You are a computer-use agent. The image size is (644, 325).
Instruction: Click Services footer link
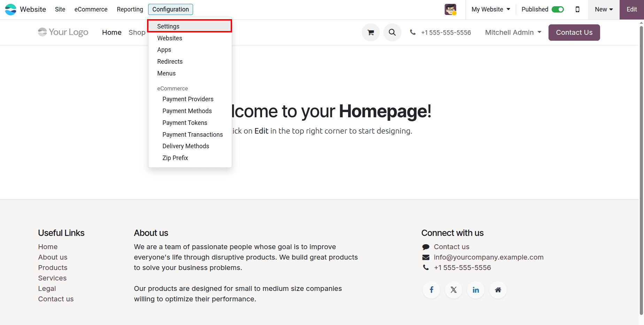tap(52, 278)
